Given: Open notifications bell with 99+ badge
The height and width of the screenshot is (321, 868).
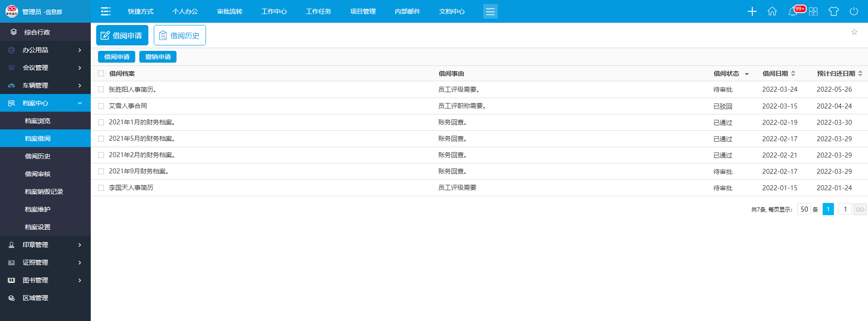Looking at the screenshot, I should click(x=793, y=11).
